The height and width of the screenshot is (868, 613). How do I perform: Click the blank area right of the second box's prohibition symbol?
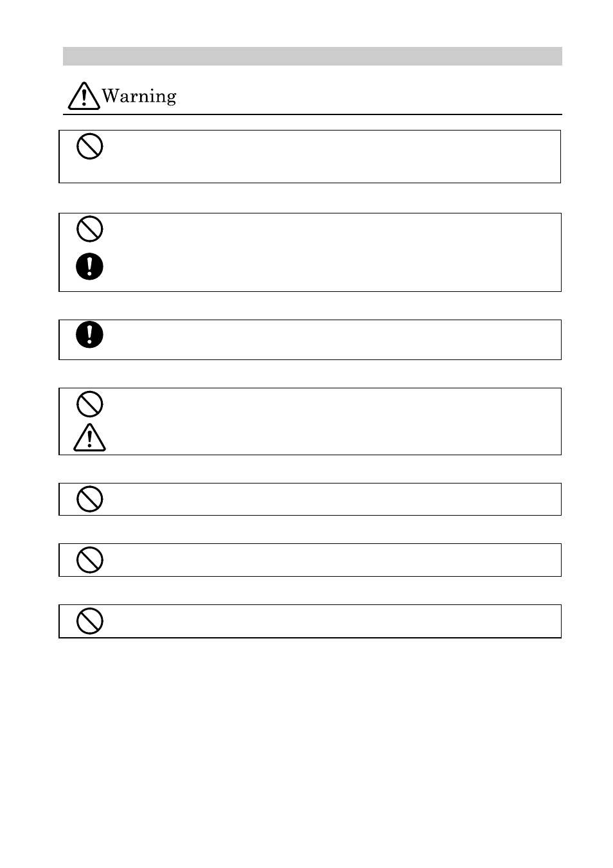(x=331, y=230)
